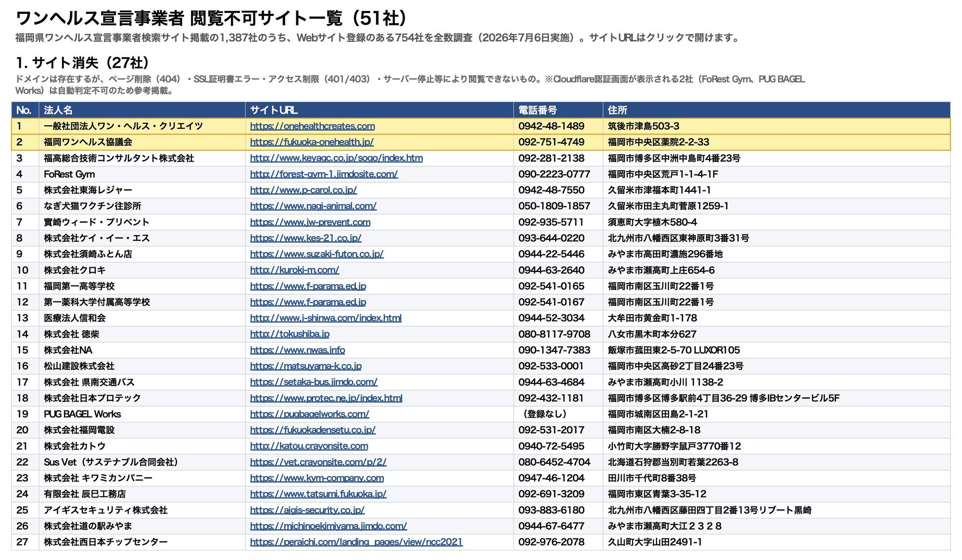962x560 pixels.
Task: Open the peraichi.com ncc2021 landing page link
Action: pyautogui.click(x=356, y=542)
